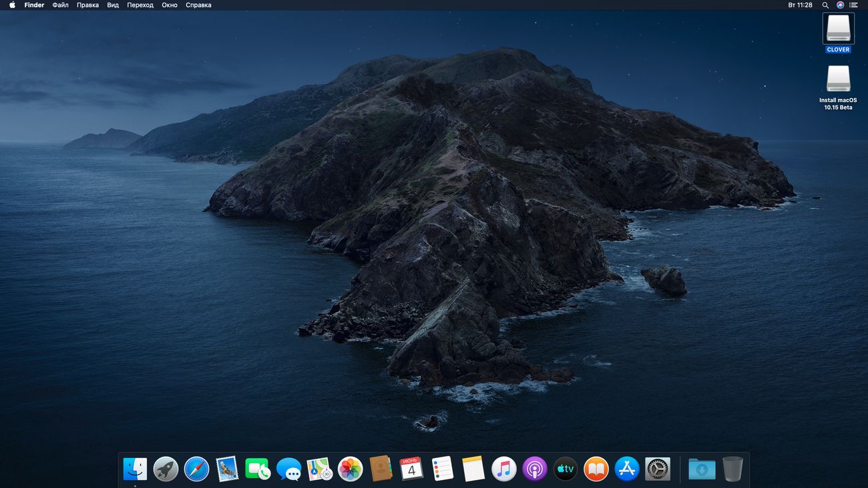Screen dimensions: 868x488
Task: Launch Podcasts from the Dock
Action: [x=535, y=469]
